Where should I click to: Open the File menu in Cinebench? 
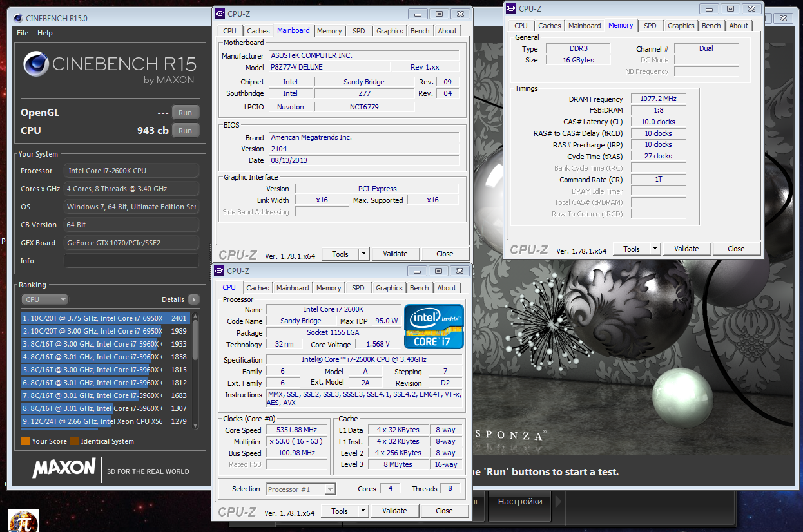point(23,33)
